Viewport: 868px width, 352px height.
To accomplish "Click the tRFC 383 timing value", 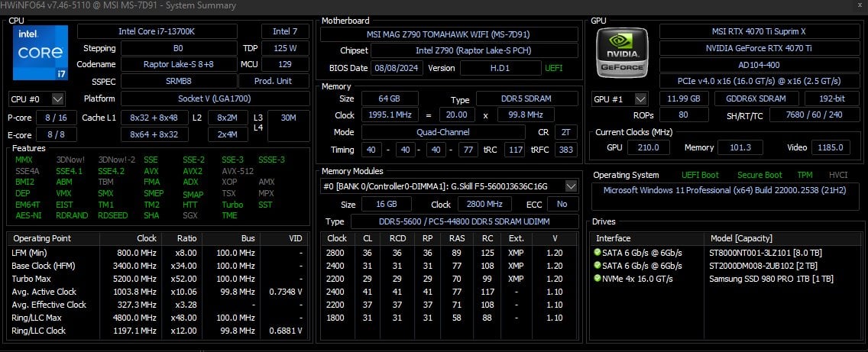I will click(x=565, y=150).
